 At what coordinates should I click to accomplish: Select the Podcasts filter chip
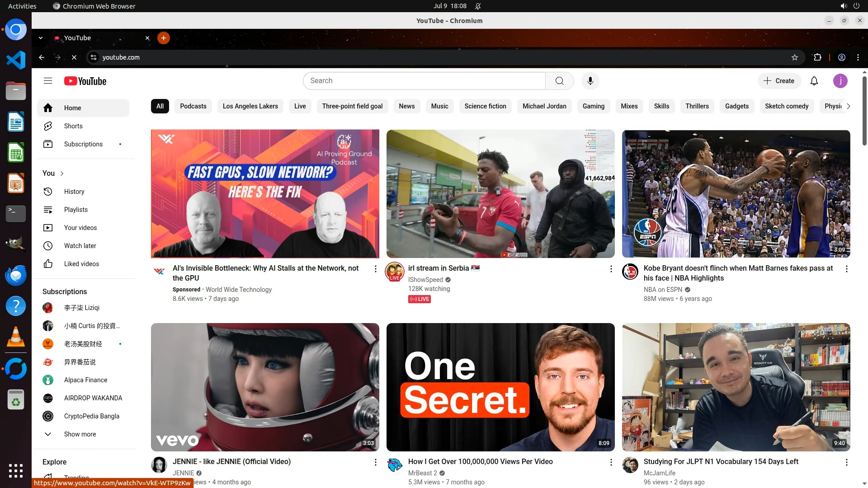pos(193,106)
